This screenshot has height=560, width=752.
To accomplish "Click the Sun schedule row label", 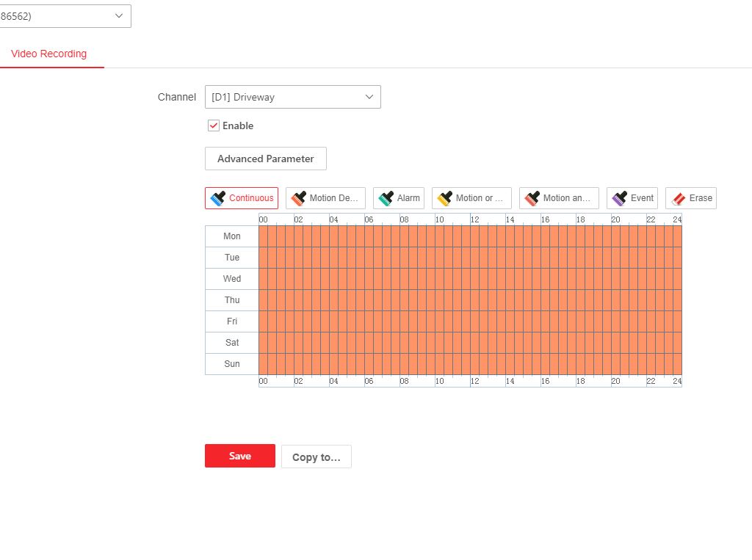I will (232, 364).
